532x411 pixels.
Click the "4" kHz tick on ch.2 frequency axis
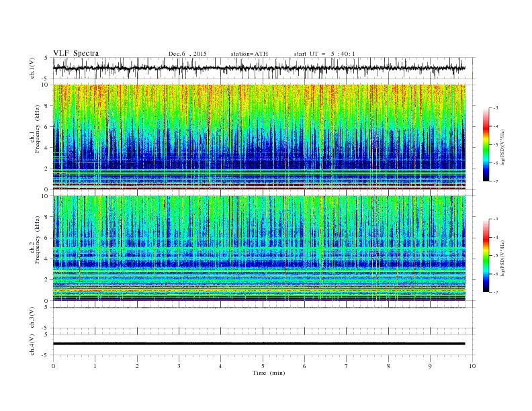point(47,259)
